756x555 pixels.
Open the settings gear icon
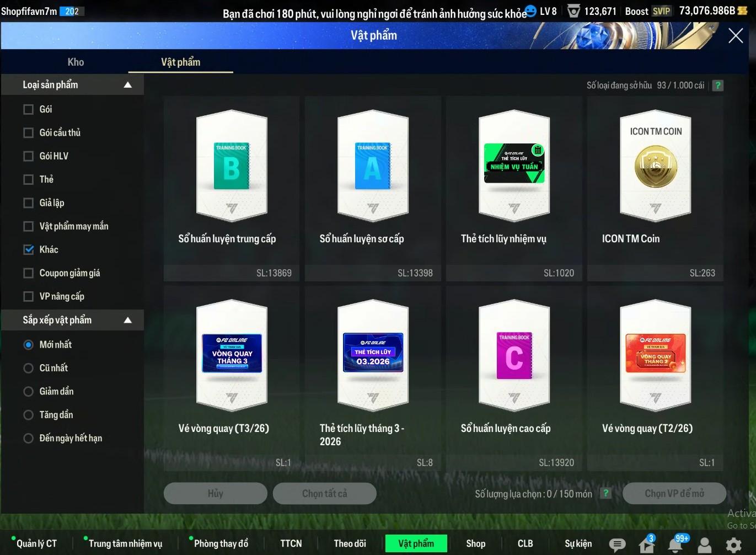(x=733, y=545)
